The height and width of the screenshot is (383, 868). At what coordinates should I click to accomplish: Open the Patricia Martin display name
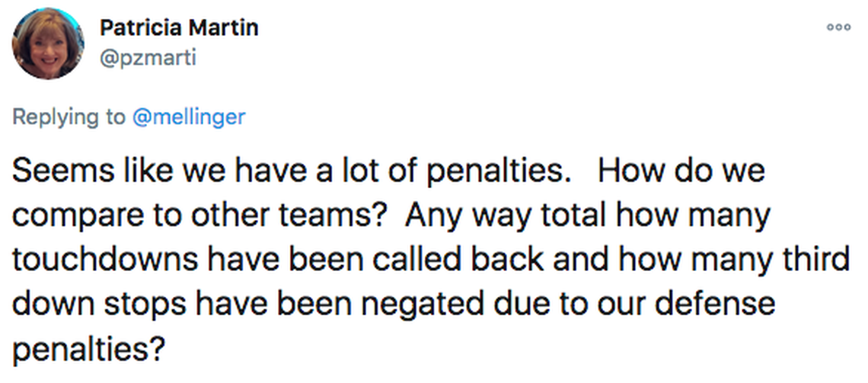[x=179, y=28]
